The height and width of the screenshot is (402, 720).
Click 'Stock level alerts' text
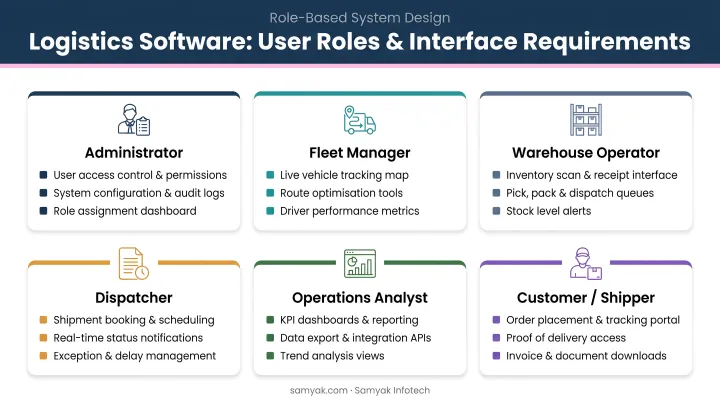pos(549,211)
